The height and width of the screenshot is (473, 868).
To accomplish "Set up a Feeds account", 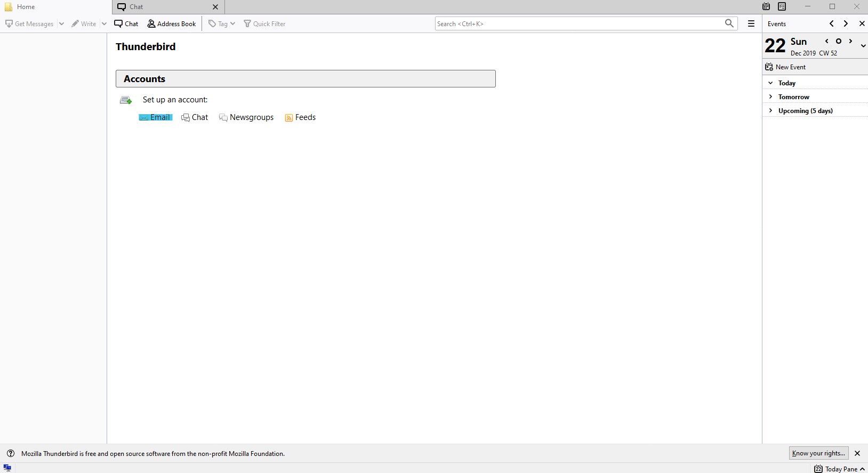I will (x=300, y=117).
